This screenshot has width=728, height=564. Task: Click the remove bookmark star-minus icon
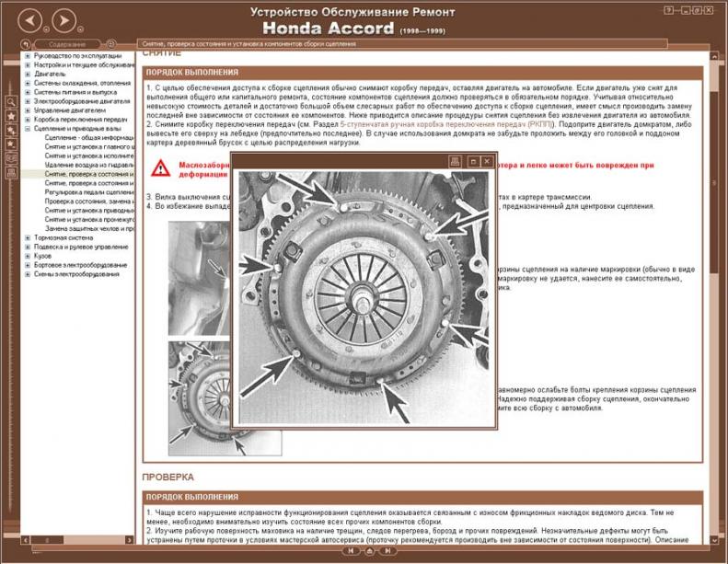(11, 144)
